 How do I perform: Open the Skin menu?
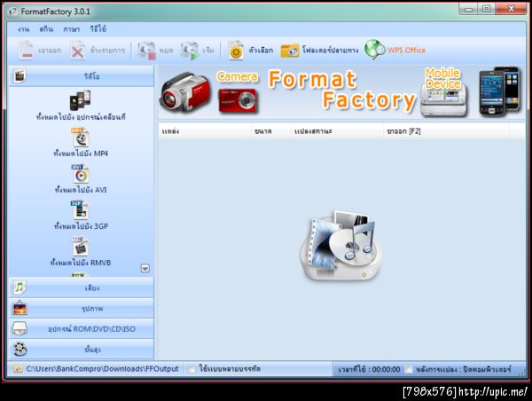pos(46,29)
